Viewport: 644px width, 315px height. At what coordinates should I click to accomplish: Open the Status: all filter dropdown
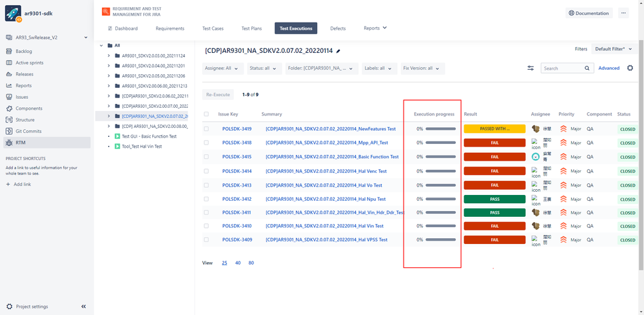coord(264,68)
